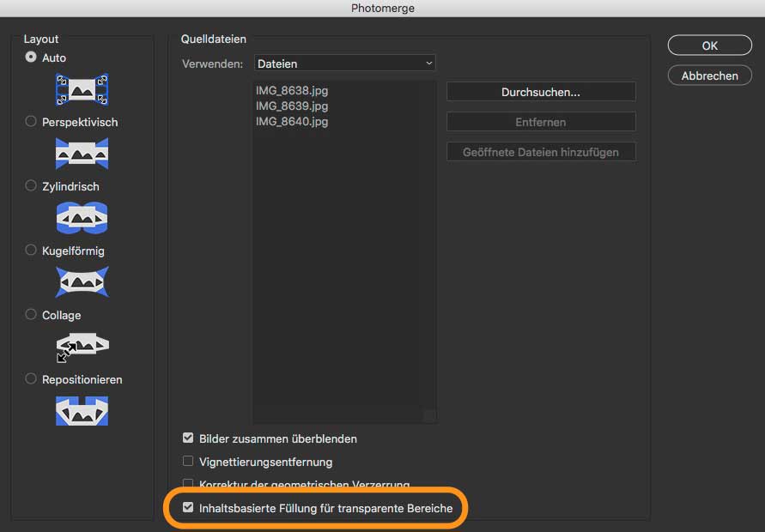Select IMG_8638.jpg in the file list
The height and width of the screenshot is (532, 765).
(292, 90)
